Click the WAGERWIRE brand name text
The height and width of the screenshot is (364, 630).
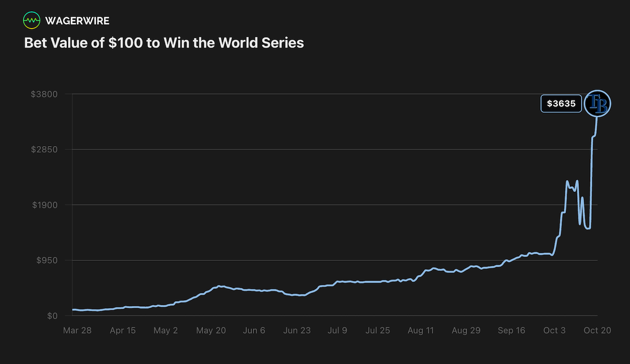click(77, 21)
